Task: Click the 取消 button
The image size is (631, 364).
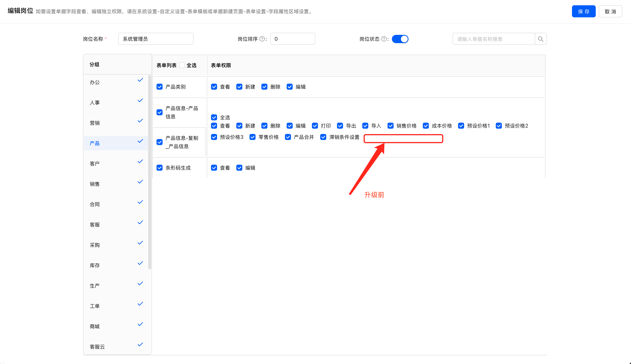Action: click(x=610, y=11)
